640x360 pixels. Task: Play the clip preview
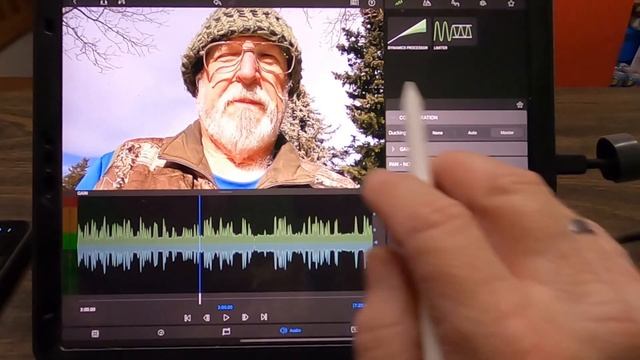click(226, 318)
